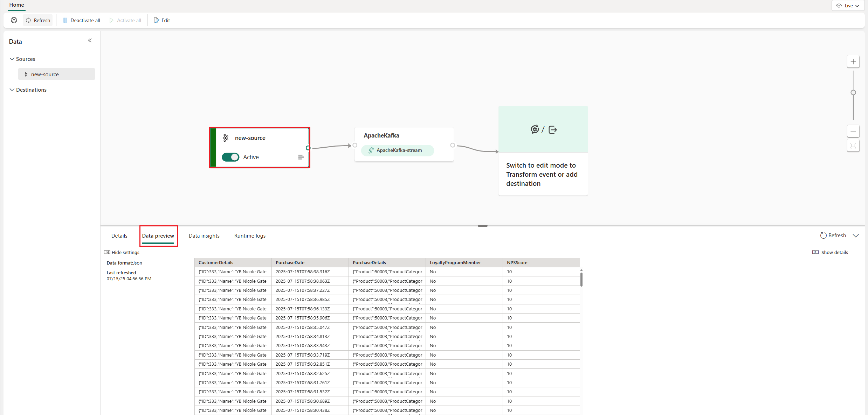Click the panel resize handle

coord(483,226)
